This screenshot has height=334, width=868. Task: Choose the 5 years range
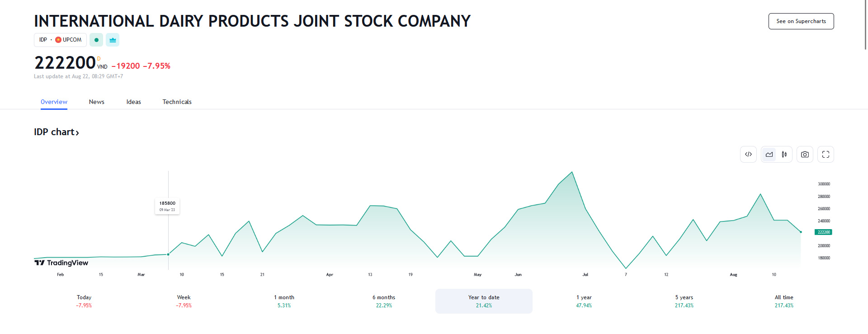coord(684,301)
